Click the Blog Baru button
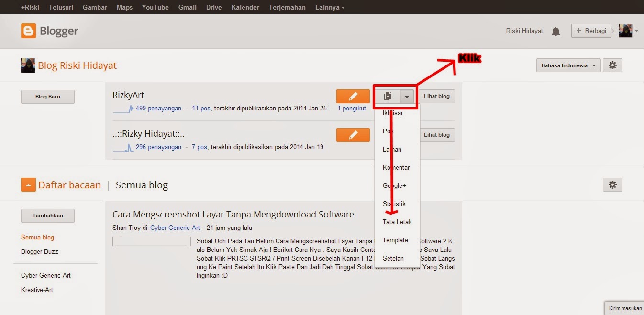The width and height of the screenshot is (644, 315). pos(48,97)
